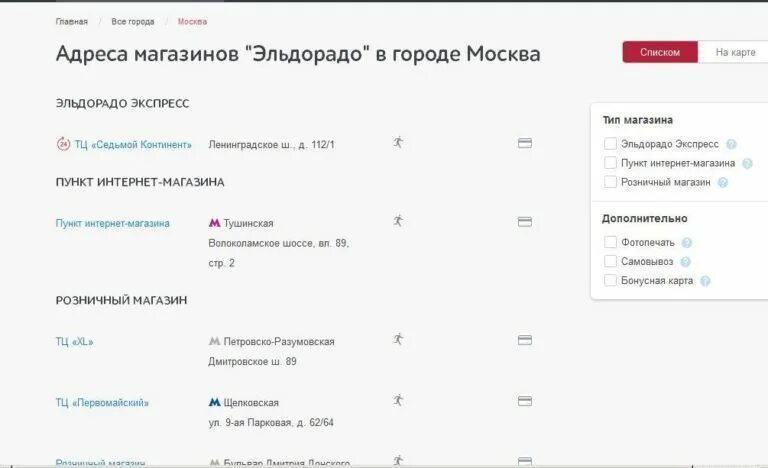Viewport: 768px width, 468px height.
Task: Click the bonus card icon in the ТЦ «XL» row
Action: coord(525,340)
